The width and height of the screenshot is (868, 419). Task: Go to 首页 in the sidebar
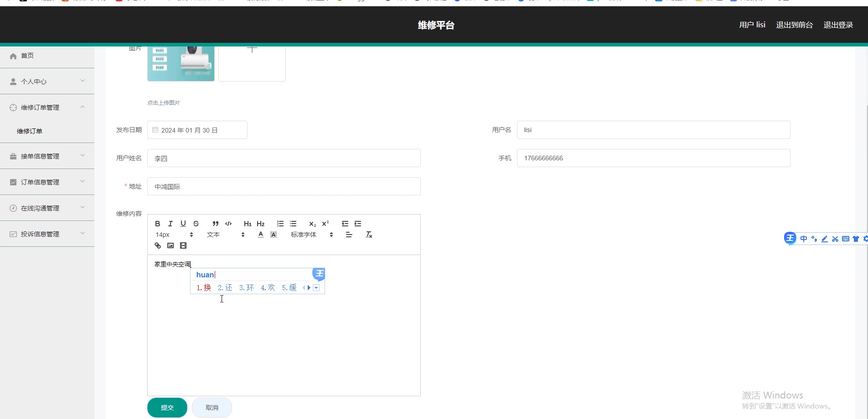tap(47, 56)
